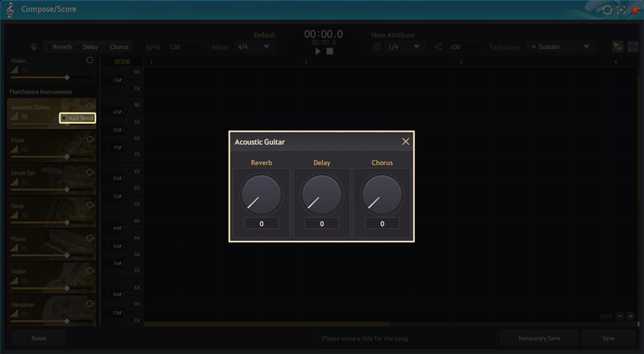The width and height of the screenshot is (644, 354).
Task: Click the treble clef Compose/Score icon
Action: (x=10, y=10)
